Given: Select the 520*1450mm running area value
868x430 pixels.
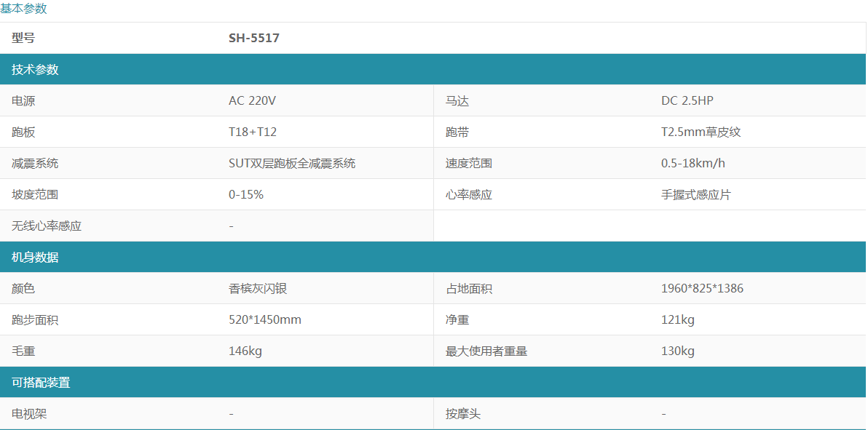Looking at the screenshot, I should [264, 320].
